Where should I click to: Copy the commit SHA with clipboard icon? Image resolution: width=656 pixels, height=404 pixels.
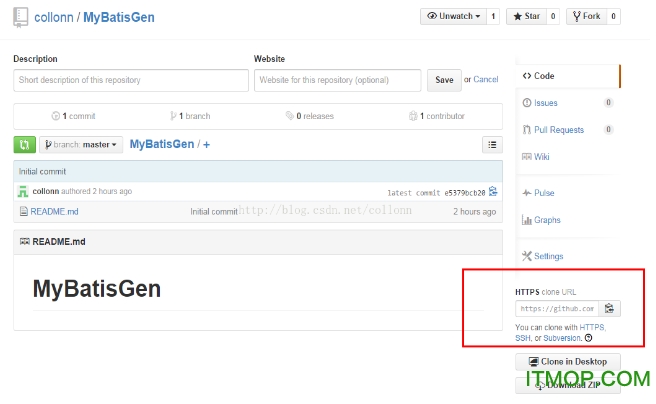tap(493, 192)
